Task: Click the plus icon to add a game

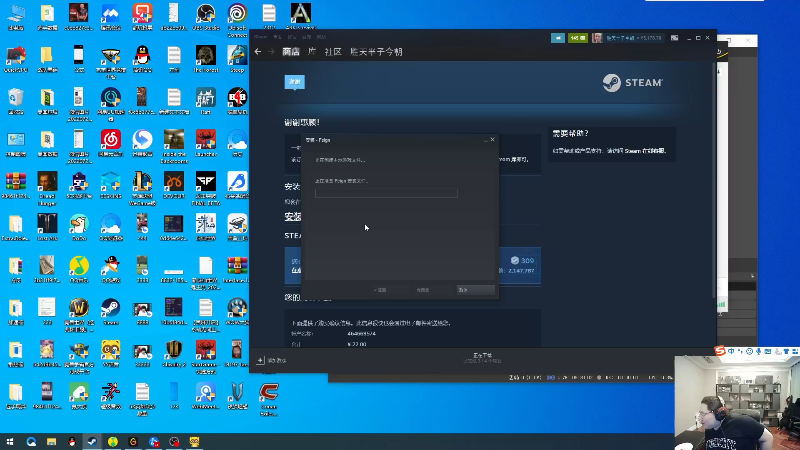Action: coord(260,360)
